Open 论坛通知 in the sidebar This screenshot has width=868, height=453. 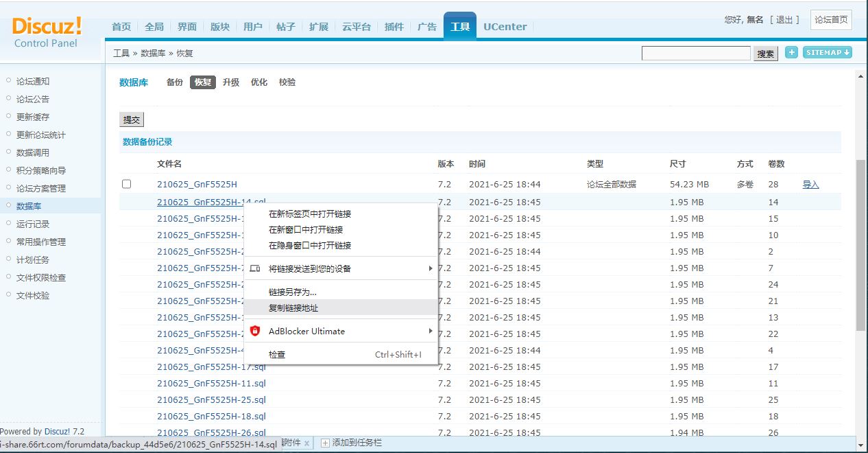[x=33, y=81]
